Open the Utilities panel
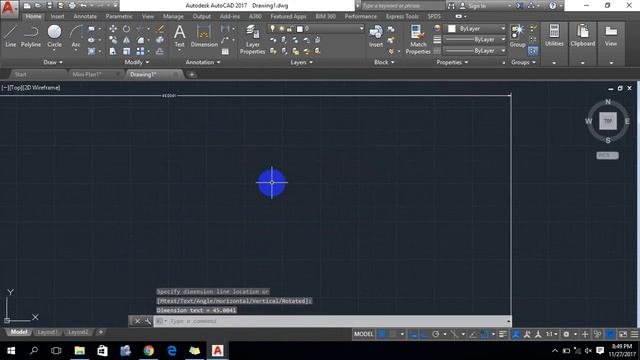The width and height of the screenshot is (640, 360). click(x=554, y=36)
